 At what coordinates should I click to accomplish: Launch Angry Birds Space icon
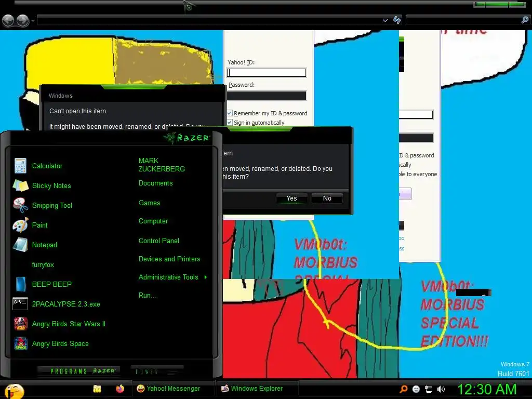click(x=21, y=343)
